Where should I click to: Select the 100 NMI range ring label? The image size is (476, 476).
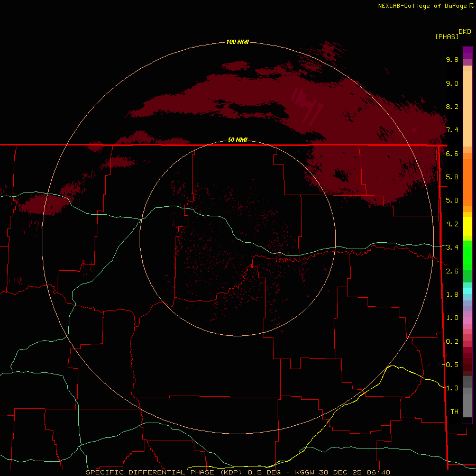[x=237, y=42]
